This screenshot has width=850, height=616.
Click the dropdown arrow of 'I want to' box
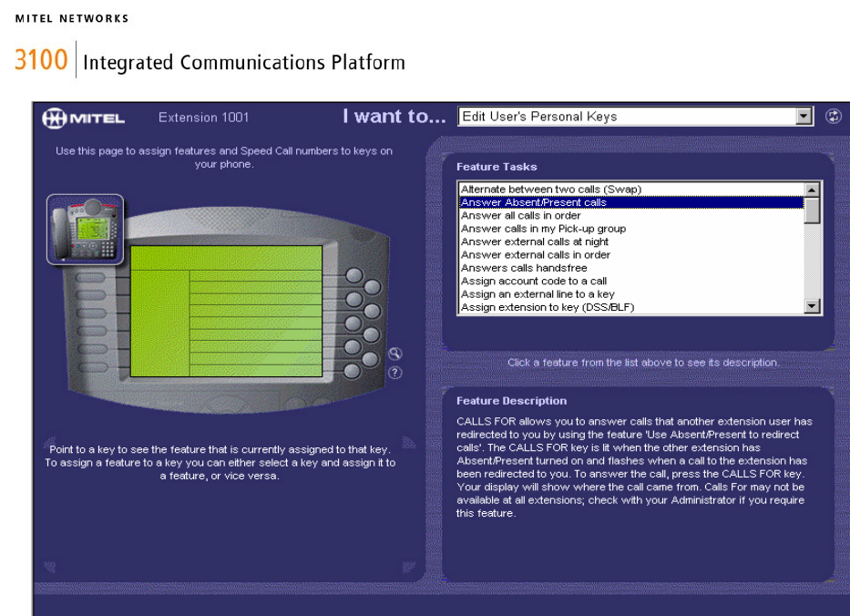(804, 116)
